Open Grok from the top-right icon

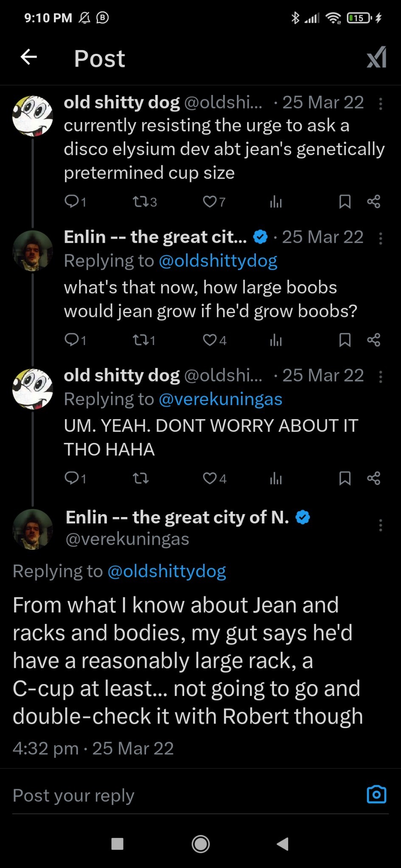tap(376, 57)
